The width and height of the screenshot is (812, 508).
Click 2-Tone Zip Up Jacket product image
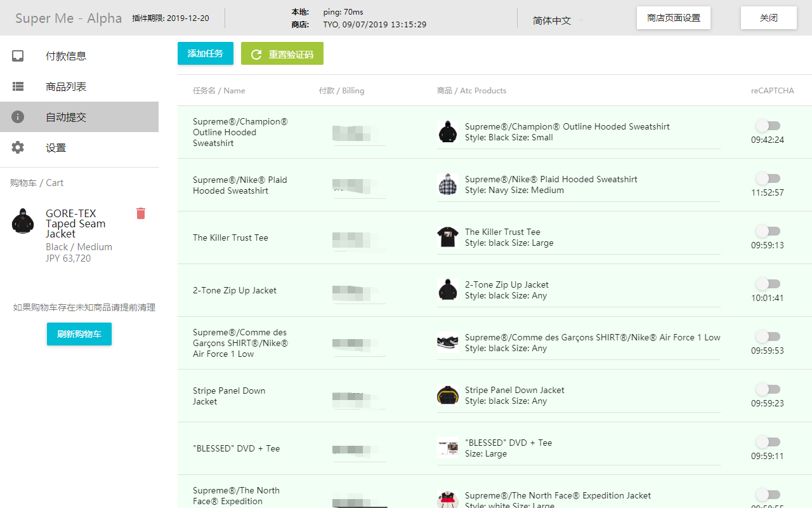click(448, 290)
